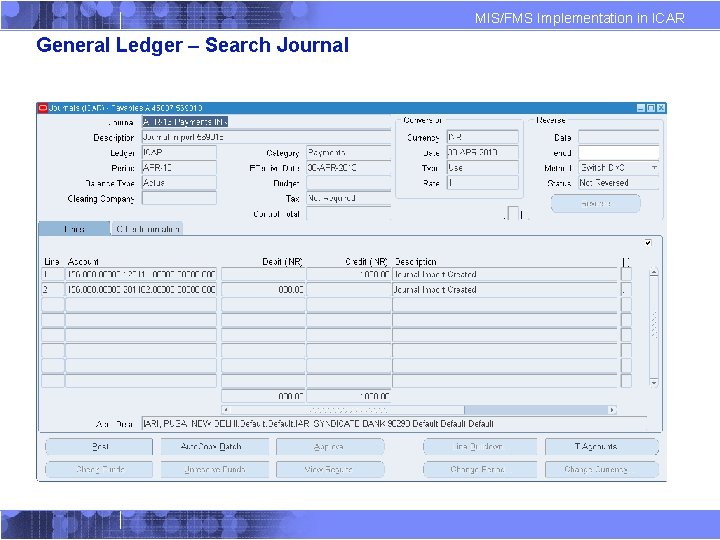
Task: Click the Change Currency button
Action: point(602,469)
